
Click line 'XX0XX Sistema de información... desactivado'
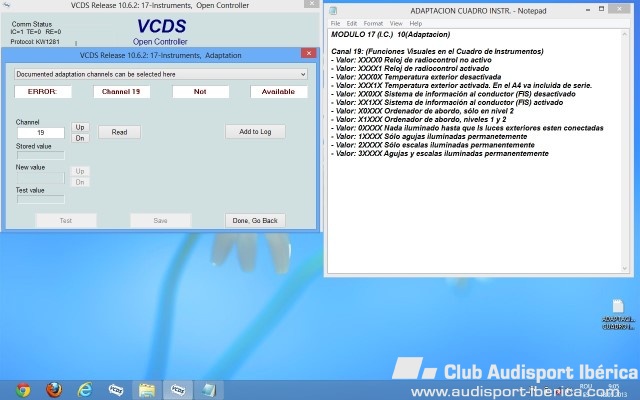click(453, 94)
